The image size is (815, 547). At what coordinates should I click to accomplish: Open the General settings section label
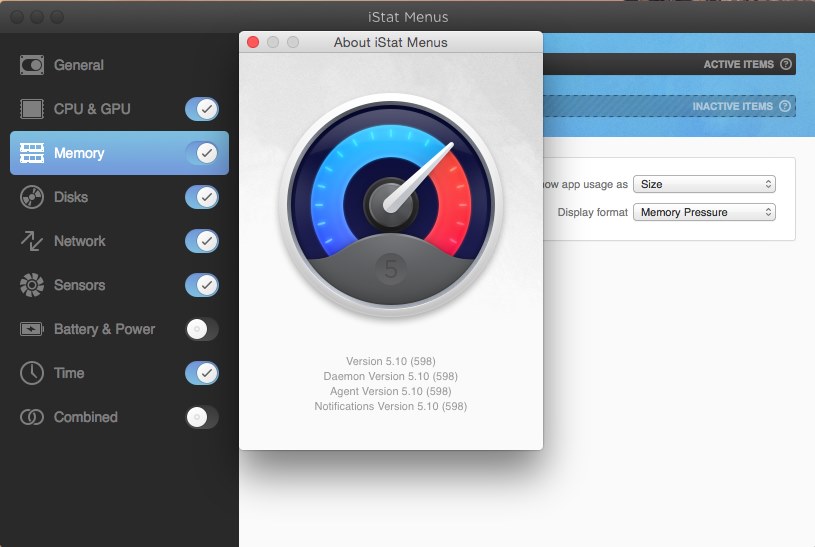click(79, 65)
